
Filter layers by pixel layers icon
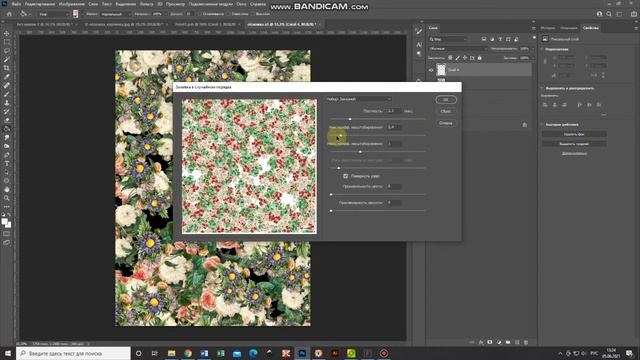point(484,39)
